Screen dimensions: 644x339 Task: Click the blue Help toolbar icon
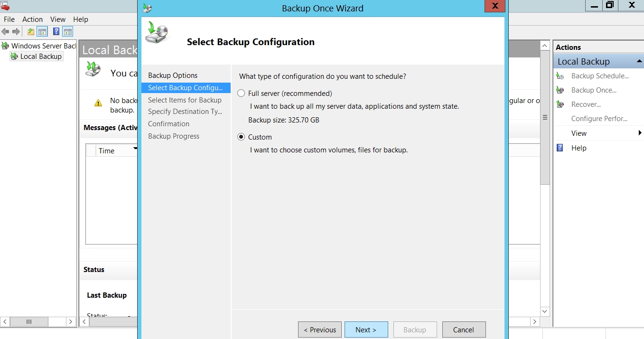click(56, 32)
